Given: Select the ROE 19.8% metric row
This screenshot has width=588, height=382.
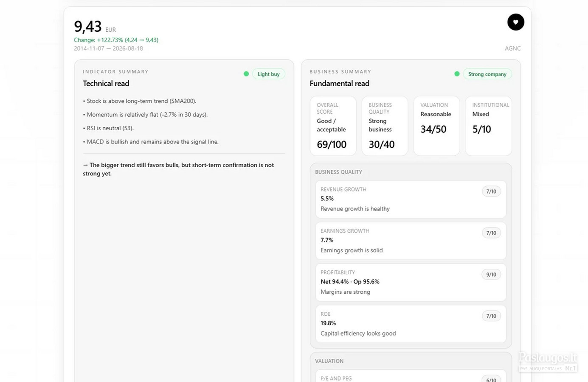Looking at the screenshot, I should click(411, 324).
